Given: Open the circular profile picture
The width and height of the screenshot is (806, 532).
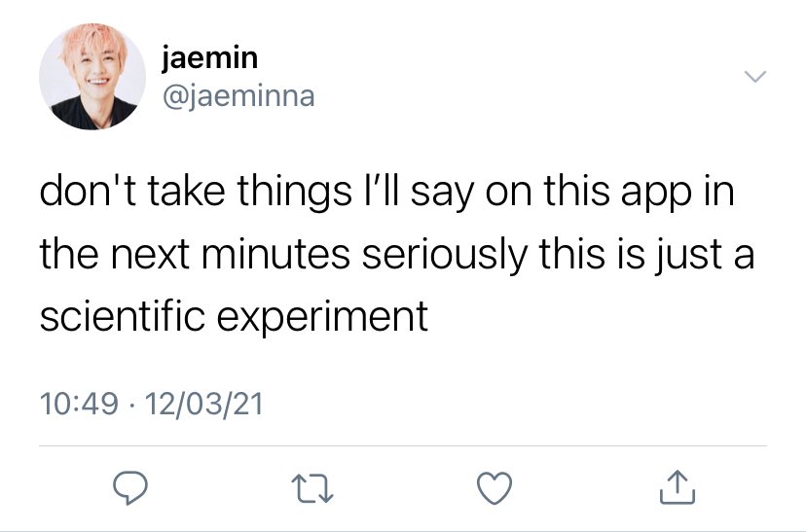Looking at the screenshot, I should click(x=92, y=77).
